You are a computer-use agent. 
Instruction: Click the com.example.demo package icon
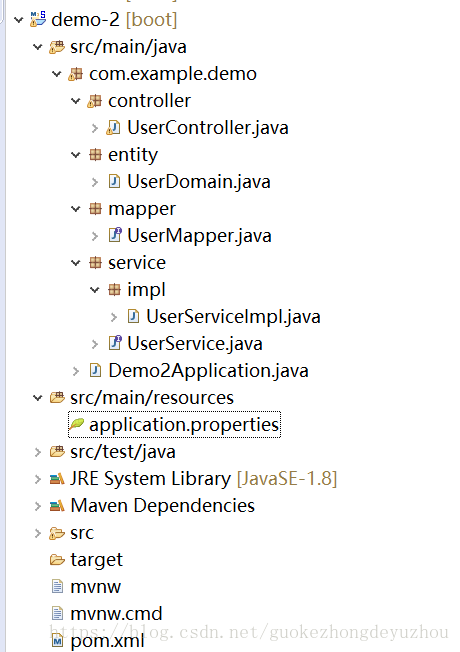click(76, 74)
